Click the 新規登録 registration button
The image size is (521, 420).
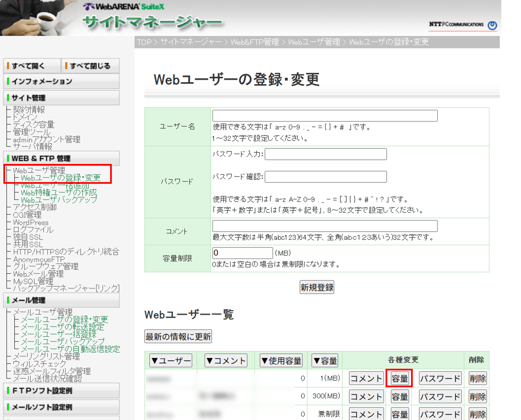click(317, 287)
